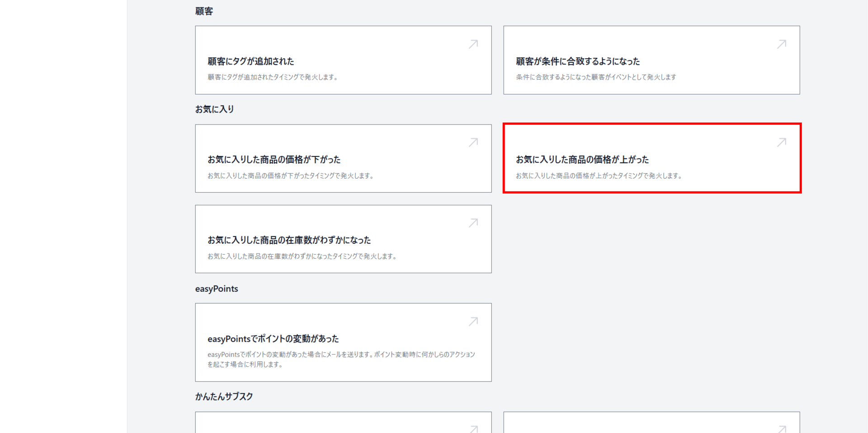Click the お気に入り section heading
Screen dimensions: 868x433
coord(215,109)
